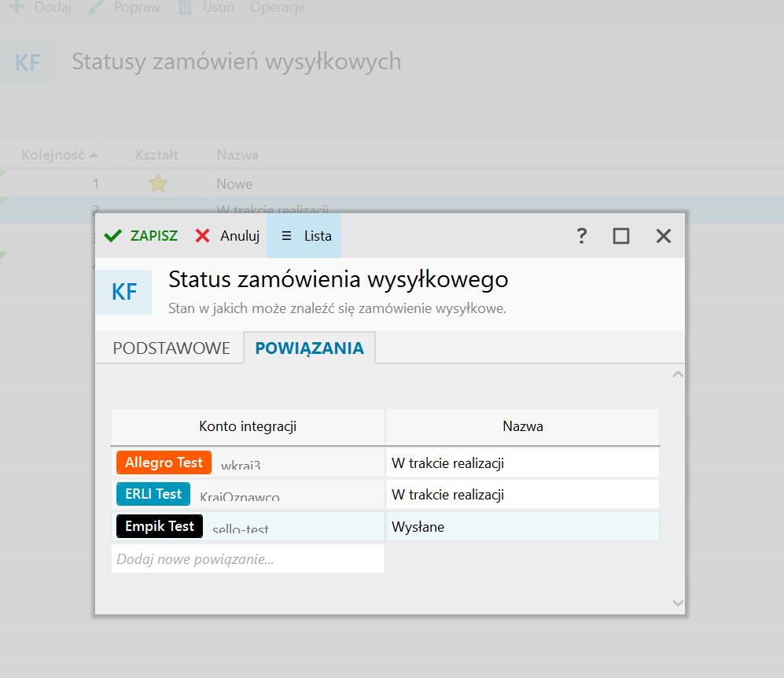Switch to the PODSTAWOWE tab

point(171,348)
